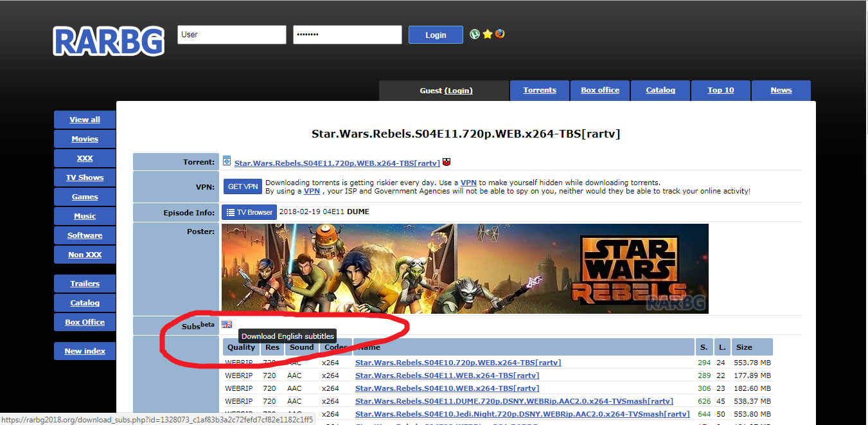This screenshot has width=868, height=425.
Task: Click the Quality column header
Action: pyautogui.click(x=242, y=347)
